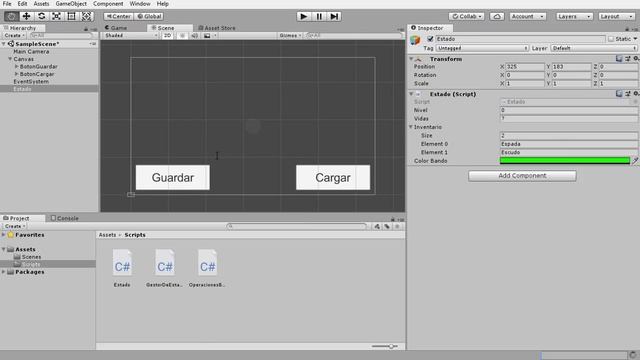640x360 pixels.
Task: Click the Cargar button in scene
Action: pyautogui.click(x=333, y=178)
